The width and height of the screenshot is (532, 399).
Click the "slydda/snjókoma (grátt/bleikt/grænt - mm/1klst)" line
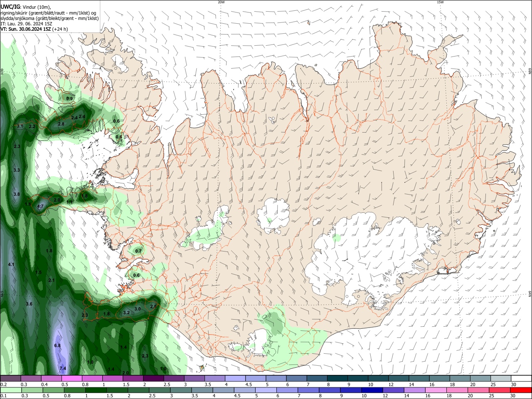click(49, 18)
